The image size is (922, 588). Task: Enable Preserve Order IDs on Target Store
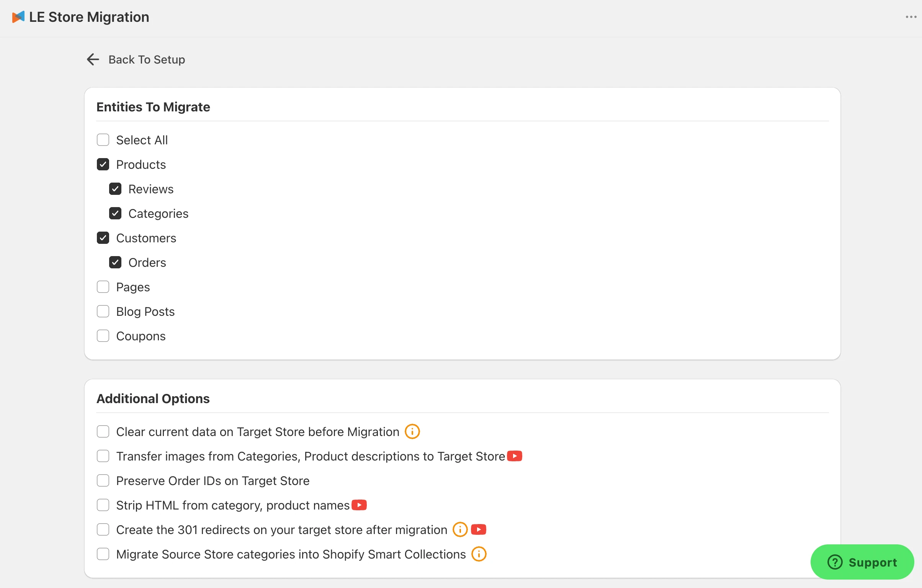[x=103, y=480]
